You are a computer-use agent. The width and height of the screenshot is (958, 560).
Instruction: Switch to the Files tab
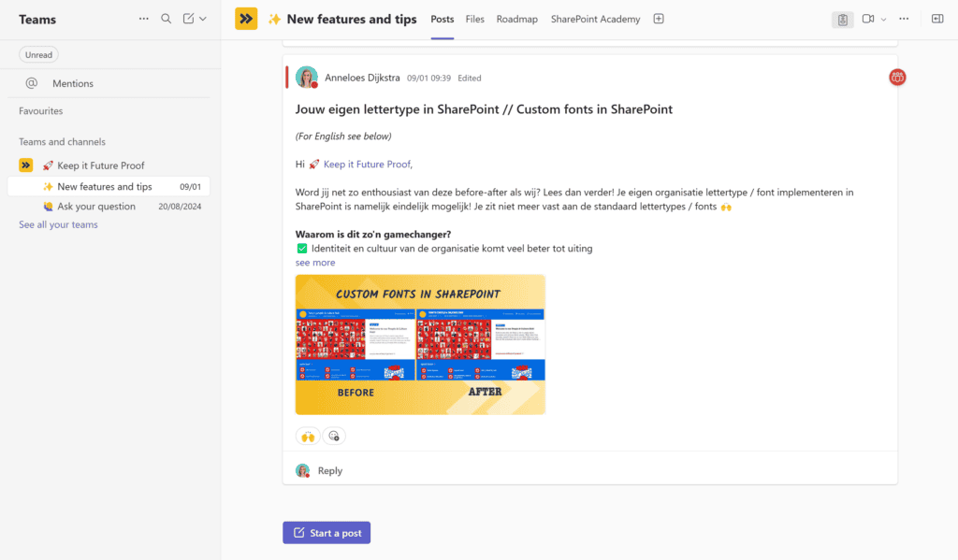click(x=474, y=19)
